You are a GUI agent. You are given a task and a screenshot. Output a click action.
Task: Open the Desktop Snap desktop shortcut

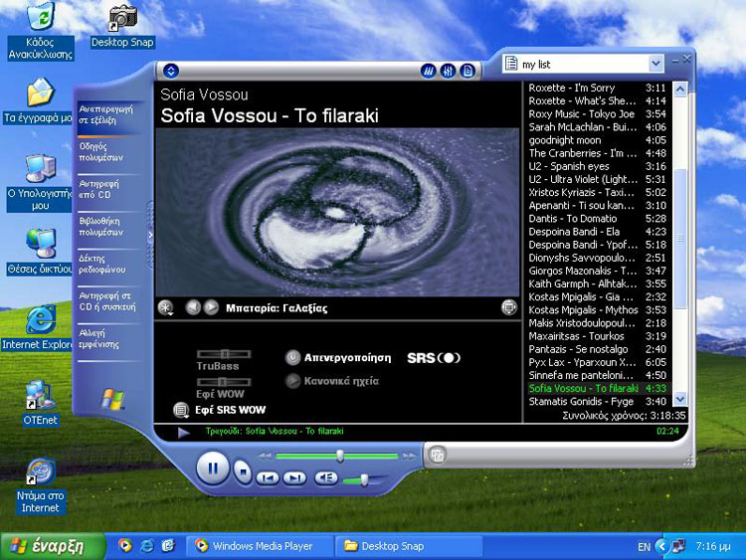pyautogui.click(x=122, y=26)
